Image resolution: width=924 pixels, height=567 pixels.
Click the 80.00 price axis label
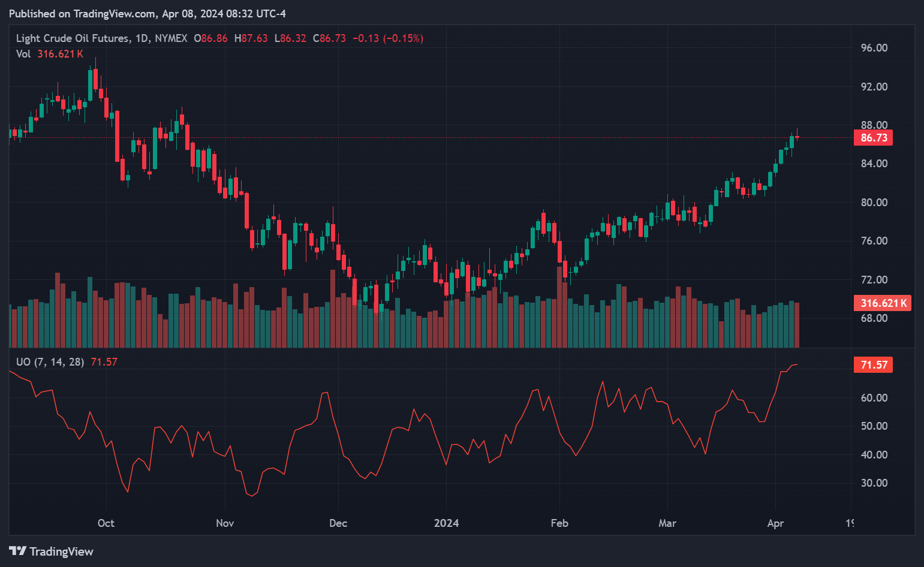click(x=874, y=203)
